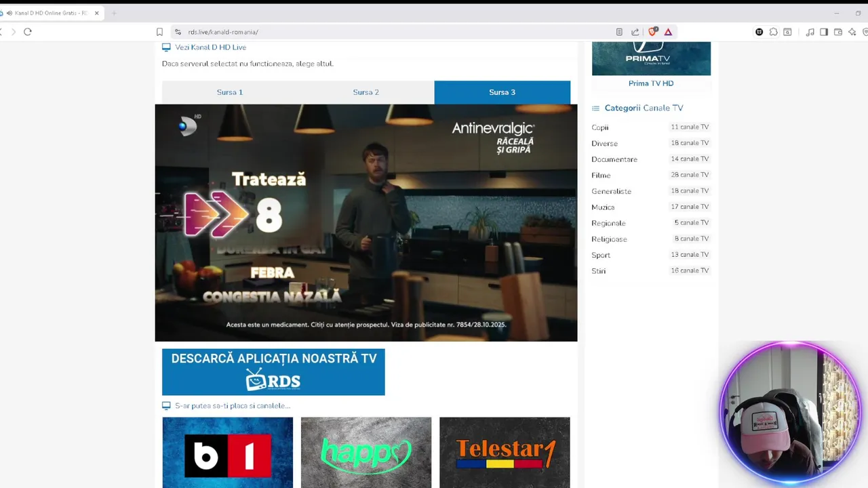The height and width of the screenshot is (488, 868).
Task: Open reader mode icon in address bar
Action: point(619,32)
